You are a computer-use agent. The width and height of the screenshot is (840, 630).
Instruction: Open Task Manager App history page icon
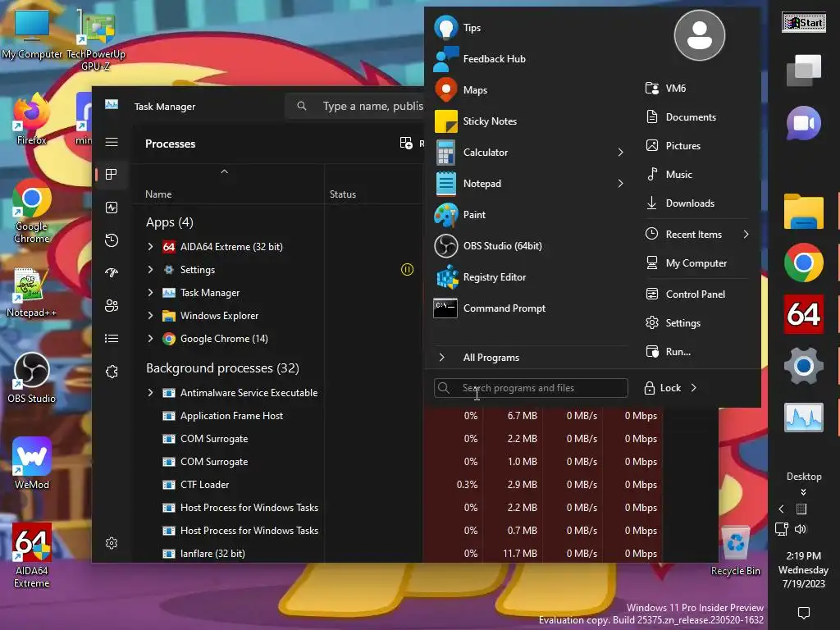(112, 240)
